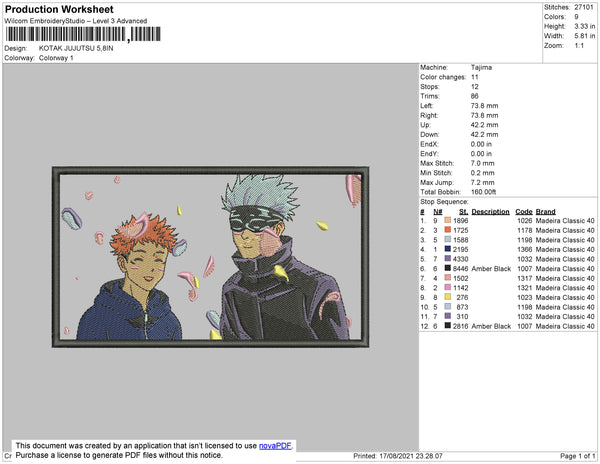Click the zoom value '1:1'
This screenshot has height=464, width=600.
(579, 46)
